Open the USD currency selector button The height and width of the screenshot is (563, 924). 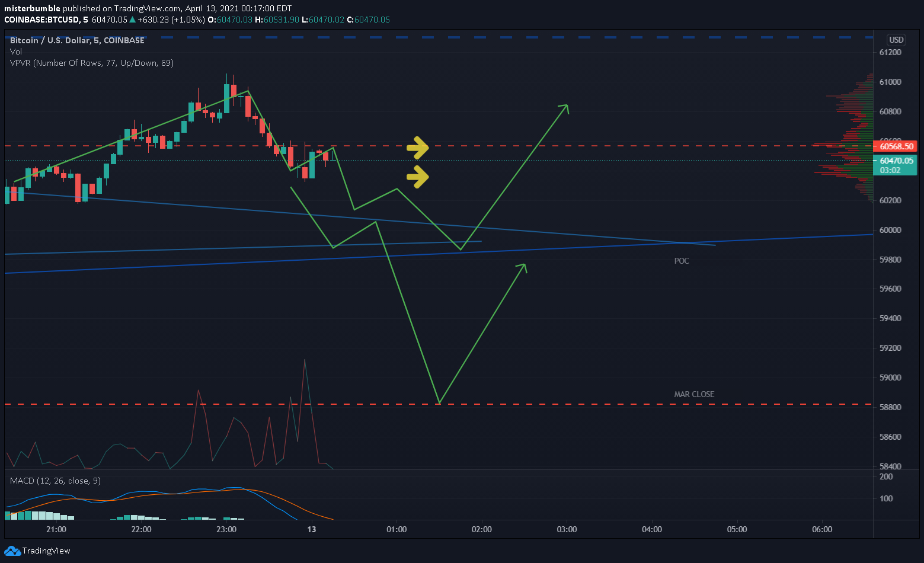pos(896,40)
